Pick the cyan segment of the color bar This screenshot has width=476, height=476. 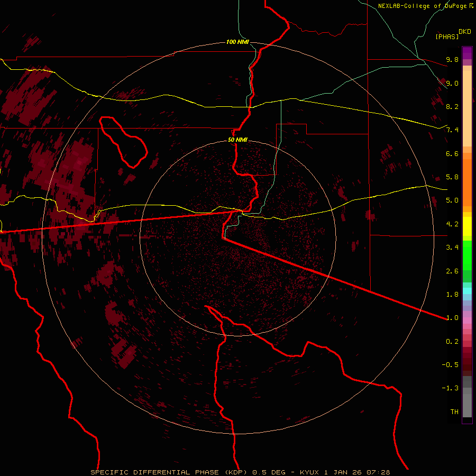point(467,291)
